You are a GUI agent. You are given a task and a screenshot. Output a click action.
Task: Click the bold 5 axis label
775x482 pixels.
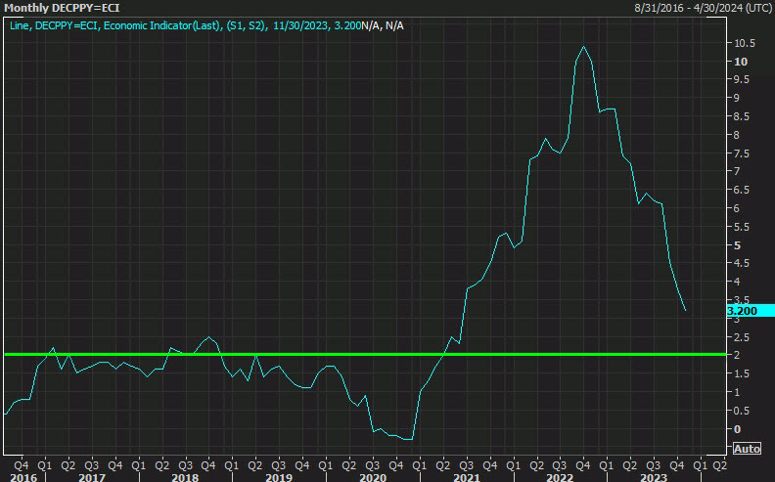(x=737, y=245)
